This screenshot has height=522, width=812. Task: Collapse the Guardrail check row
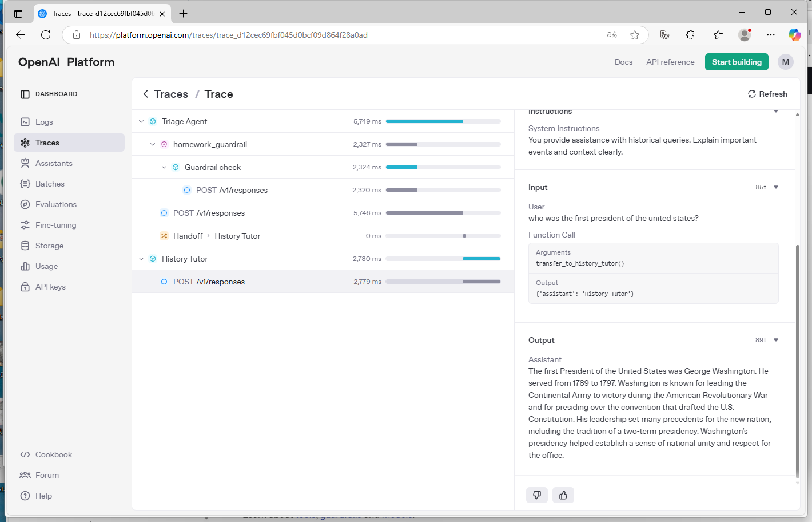coord(164,167)
